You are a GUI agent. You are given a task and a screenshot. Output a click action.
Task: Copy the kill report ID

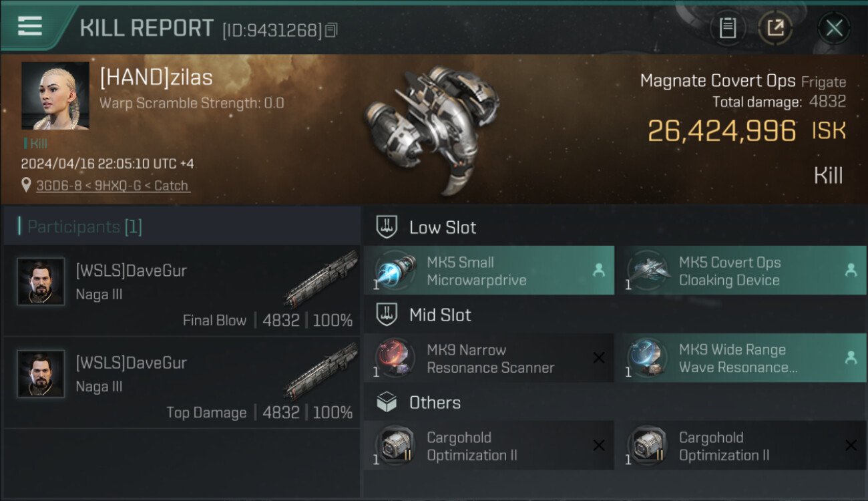[x=332, y=30]
